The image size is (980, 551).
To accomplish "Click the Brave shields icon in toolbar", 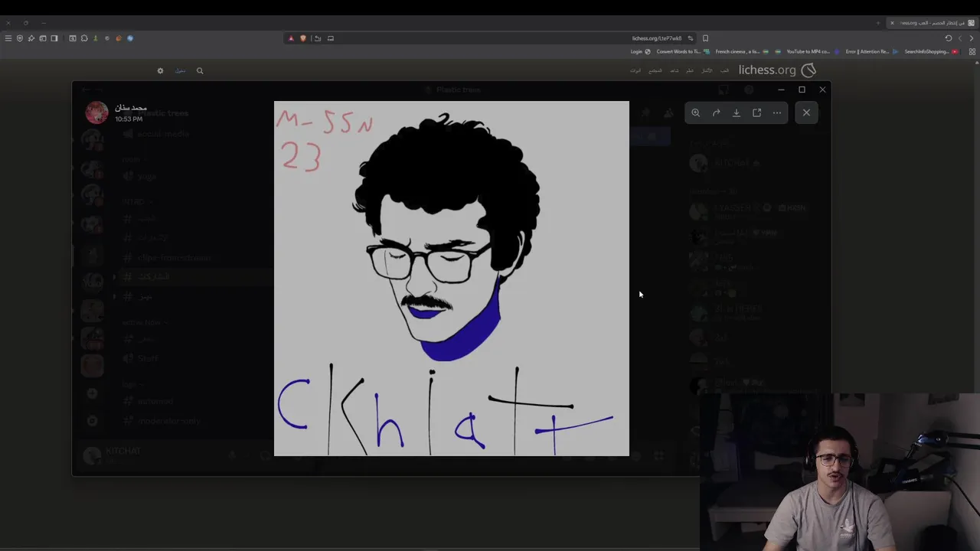I will 20,38.
